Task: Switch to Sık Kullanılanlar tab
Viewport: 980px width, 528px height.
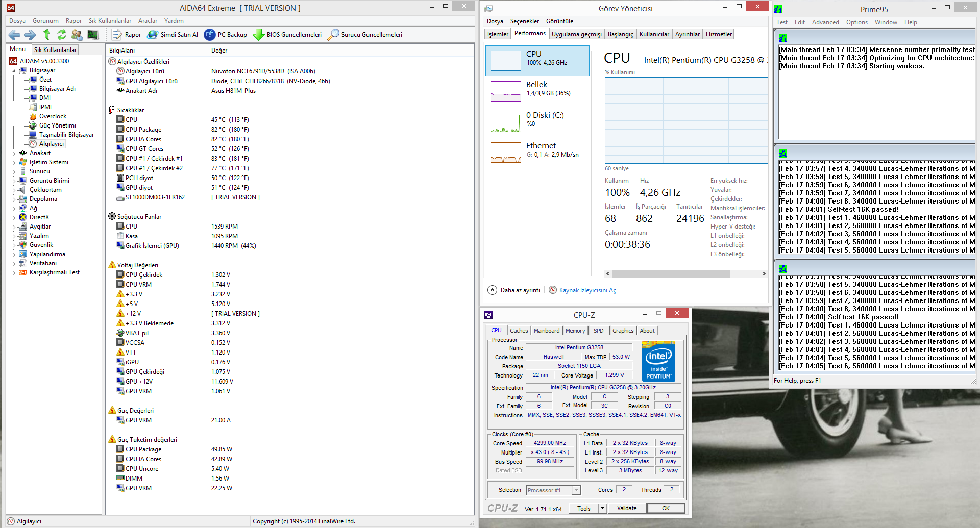Action: click(x=55, y=49)
